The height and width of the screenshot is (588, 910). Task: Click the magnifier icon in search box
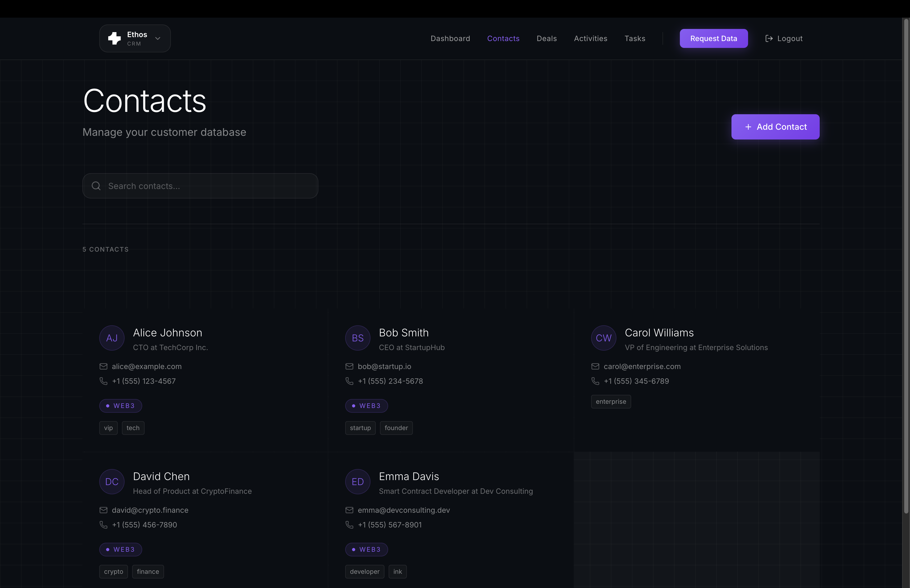(96, 186)
